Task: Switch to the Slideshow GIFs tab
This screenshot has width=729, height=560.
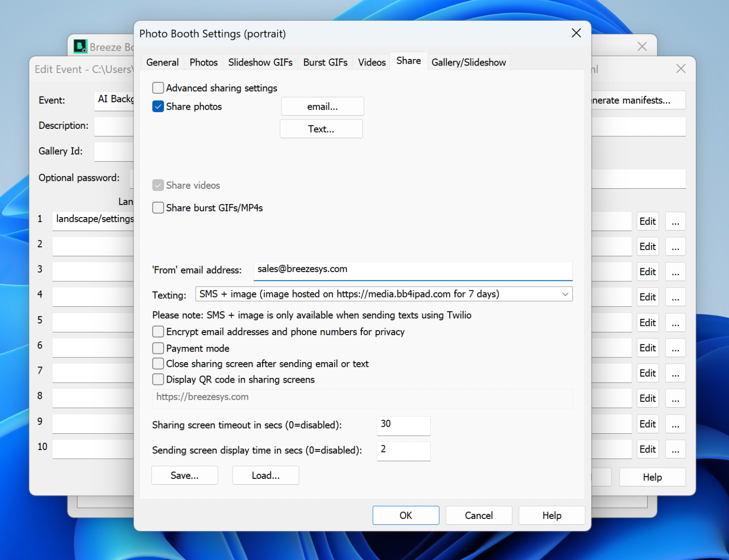Action: [x=260, y=62]
